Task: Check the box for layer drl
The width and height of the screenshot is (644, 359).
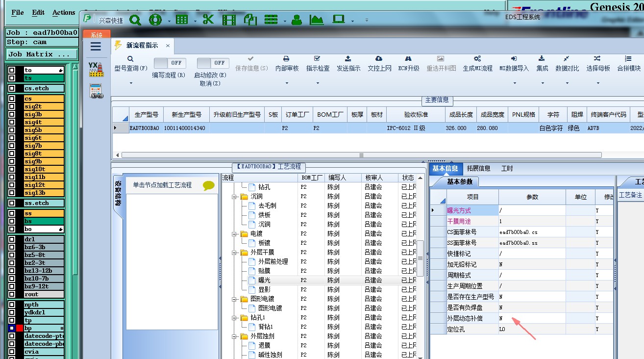Action: tap(12, 239)
